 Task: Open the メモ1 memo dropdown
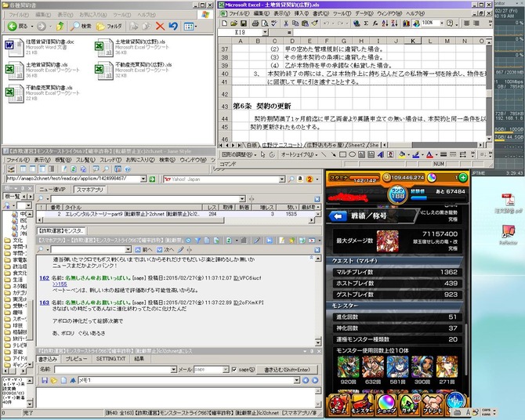[x=297, y=381]
